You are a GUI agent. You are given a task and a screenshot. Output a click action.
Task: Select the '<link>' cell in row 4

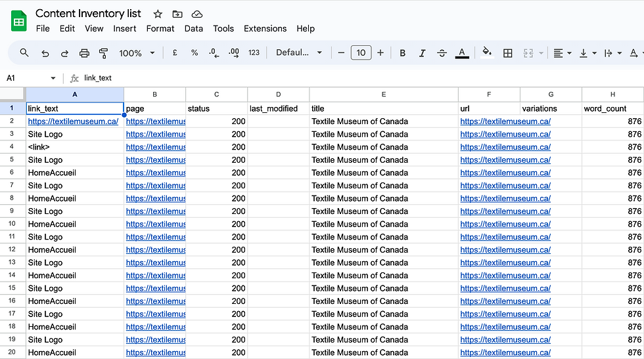pos(75,147)
